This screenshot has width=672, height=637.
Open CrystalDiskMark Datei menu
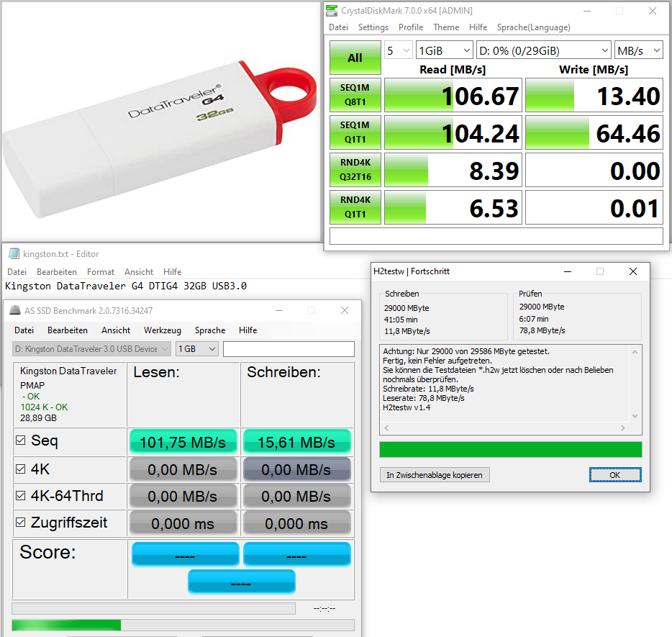point(338,27)
